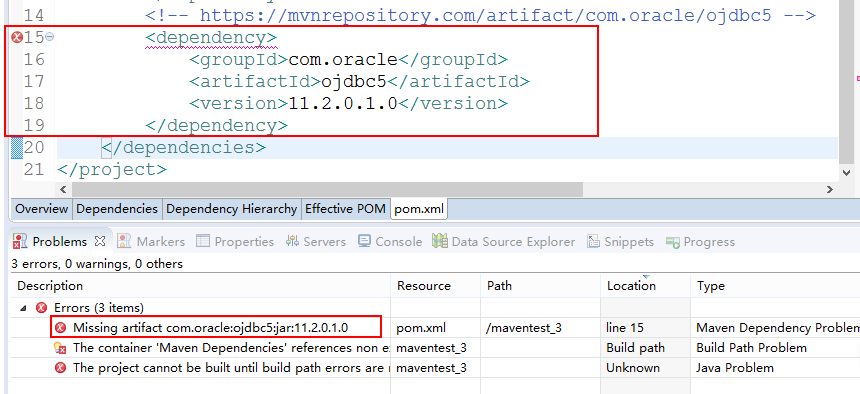Click the Console view icon
This screenshot has width=860, height=394.
click(364, 241)
